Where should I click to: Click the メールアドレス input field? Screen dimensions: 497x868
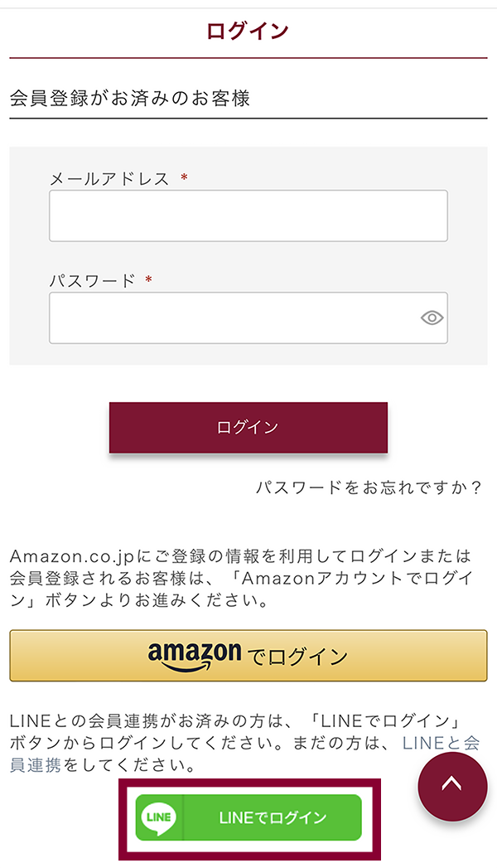coord(248,216)
